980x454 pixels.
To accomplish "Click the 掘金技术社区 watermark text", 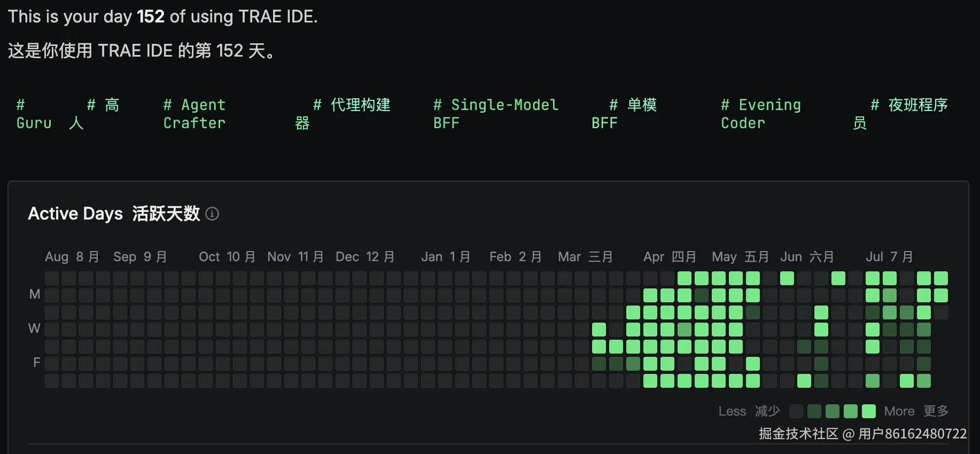I will click(x=798, y=434).
